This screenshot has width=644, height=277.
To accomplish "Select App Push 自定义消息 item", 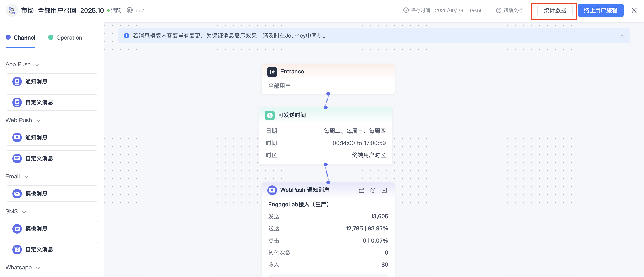I will pos(52,102).
